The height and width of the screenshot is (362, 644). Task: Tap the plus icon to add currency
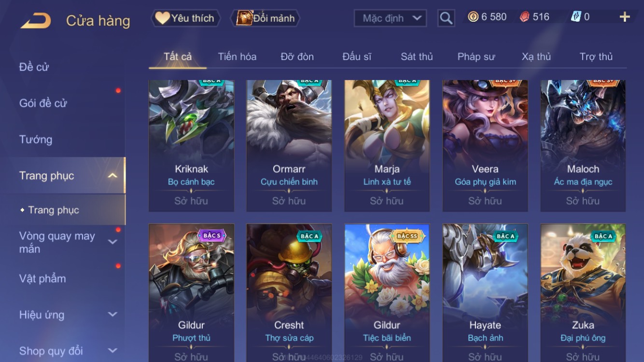[x=625, y=17]
